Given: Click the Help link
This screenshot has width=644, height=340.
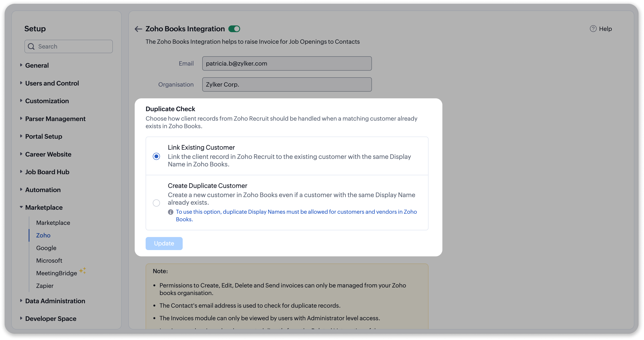Looking at the screenshot, I should point(605,29).
